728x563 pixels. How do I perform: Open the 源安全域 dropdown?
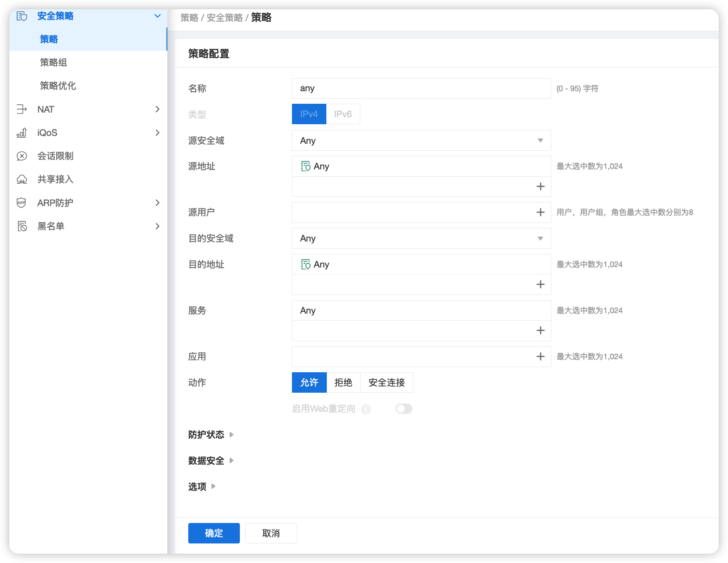coord(421,141)
